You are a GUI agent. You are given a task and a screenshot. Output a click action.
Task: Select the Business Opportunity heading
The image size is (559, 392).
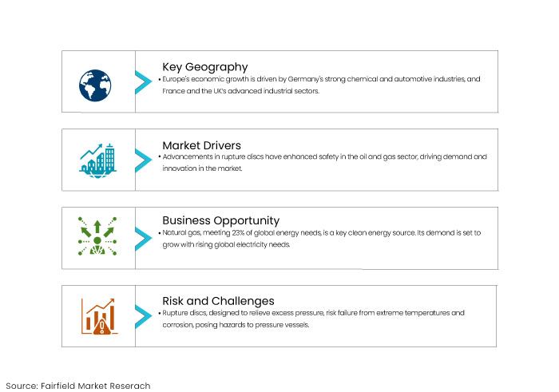pos(220,220)
